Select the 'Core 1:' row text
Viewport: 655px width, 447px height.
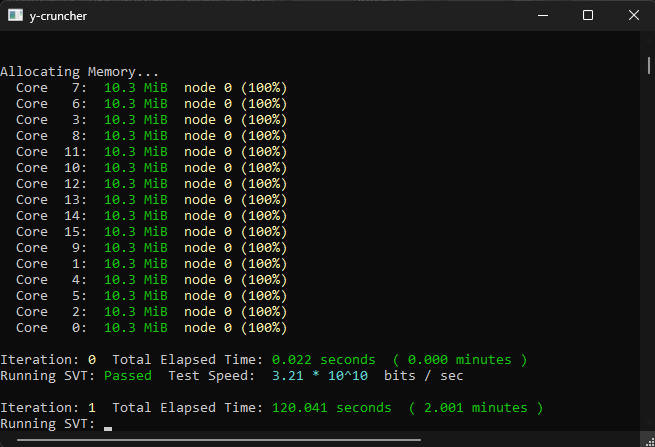[152, 264]
